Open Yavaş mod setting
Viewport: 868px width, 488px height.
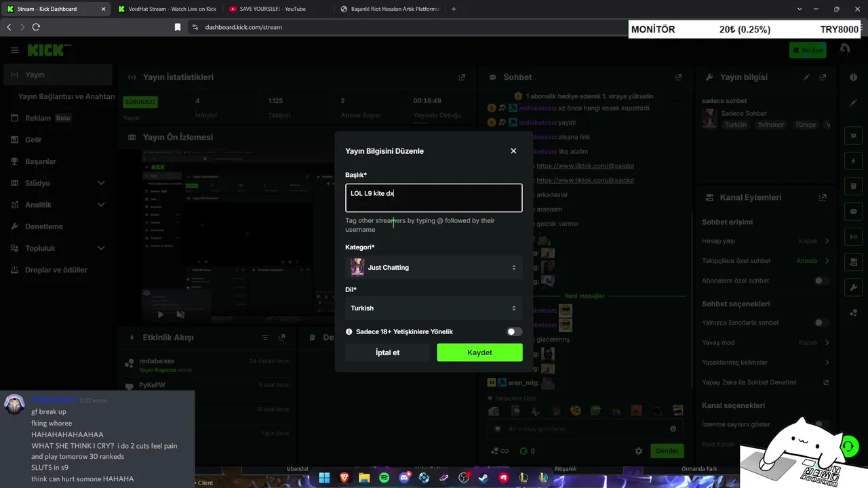(766, 343)
